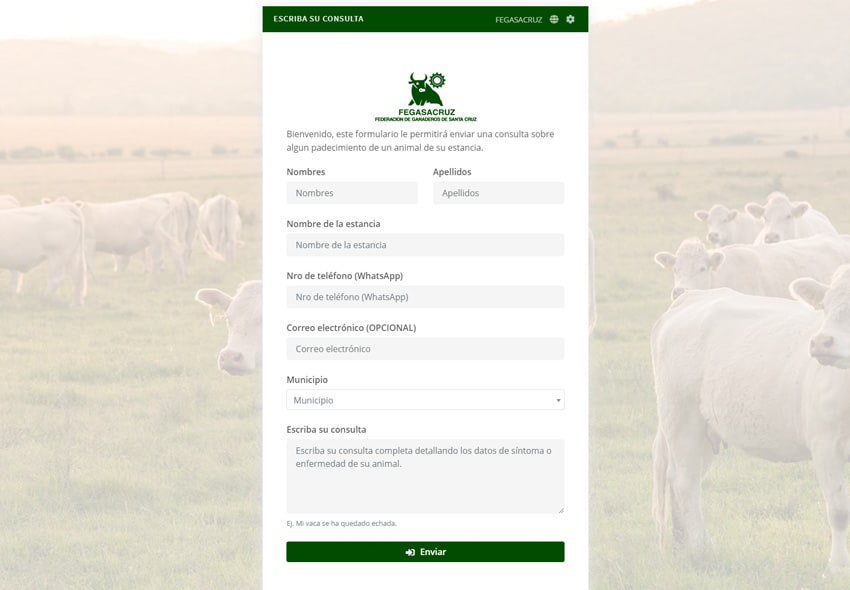
Task: Click the example hint text below textarea
Action: 342,523
